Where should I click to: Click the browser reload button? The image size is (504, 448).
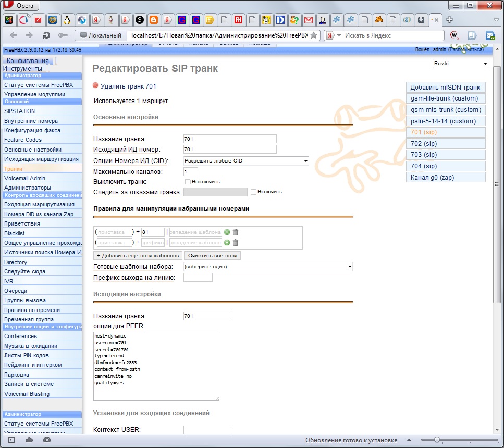tap(46, 35)
